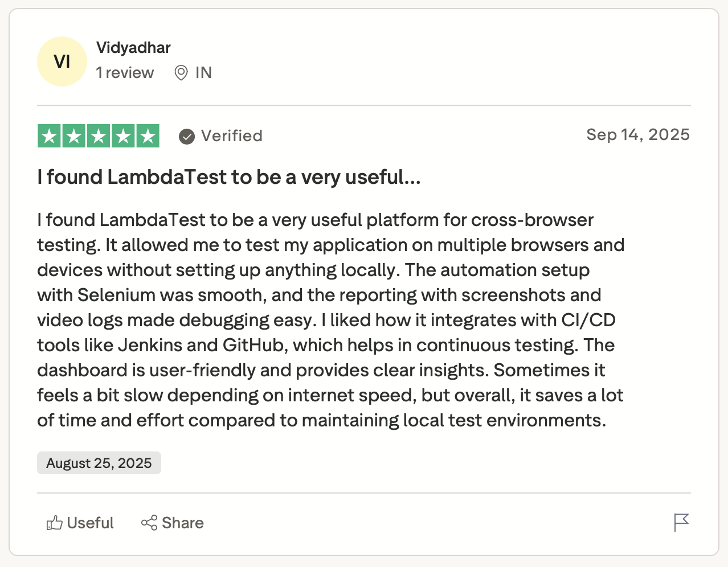Click the review body paragraph text
The width and height of the screenshot is (728, 567).
(x=330, y=320)
